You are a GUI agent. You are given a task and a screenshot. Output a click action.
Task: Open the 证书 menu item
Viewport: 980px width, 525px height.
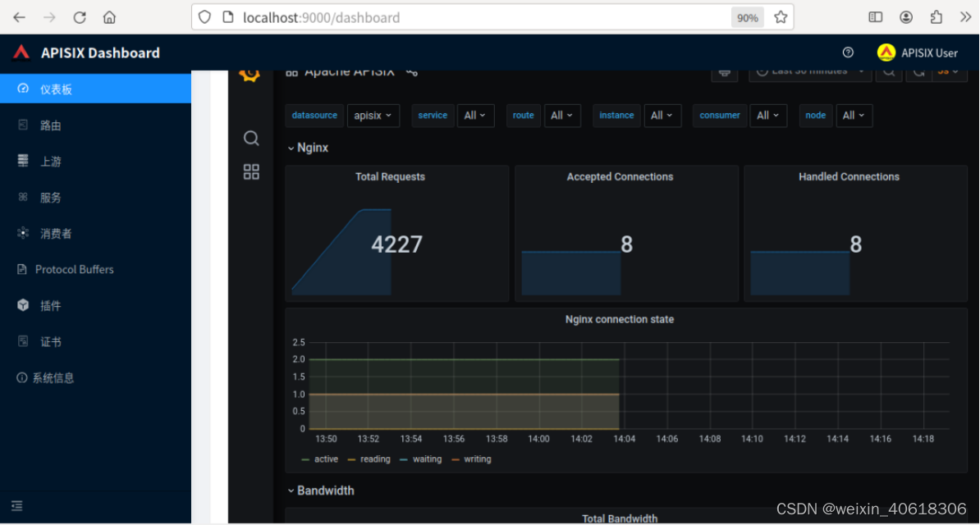pos(96,342)
